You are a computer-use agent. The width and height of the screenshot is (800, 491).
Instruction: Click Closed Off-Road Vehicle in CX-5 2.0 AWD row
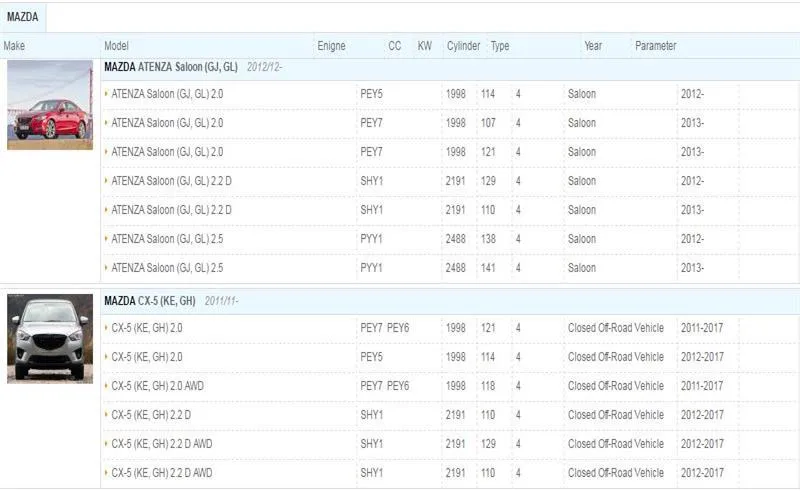point(616,386)
